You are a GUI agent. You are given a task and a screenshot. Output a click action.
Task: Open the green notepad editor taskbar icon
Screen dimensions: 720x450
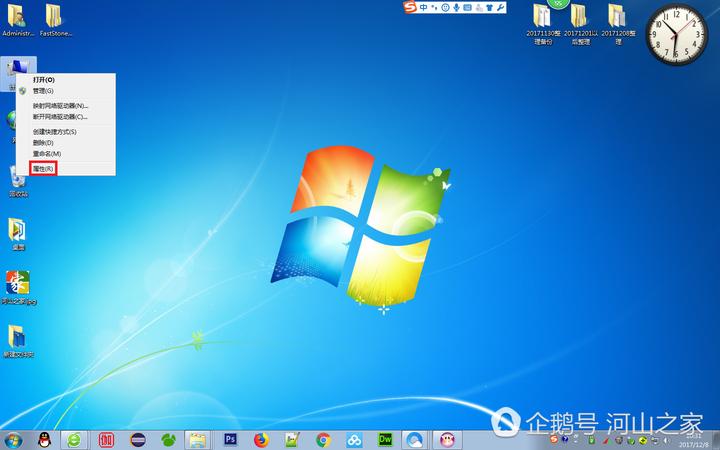point(292,440)
